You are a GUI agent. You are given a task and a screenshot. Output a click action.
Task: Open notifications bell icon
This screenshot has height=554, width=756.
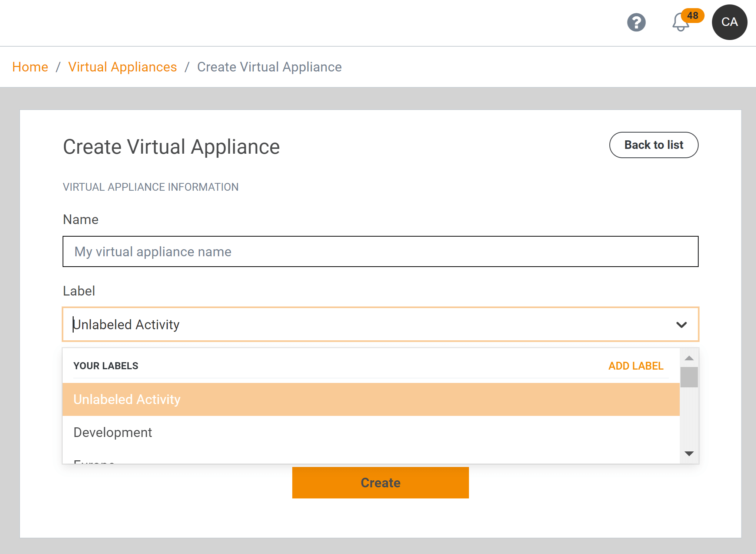pyautogui.click(x=680, y=23)
